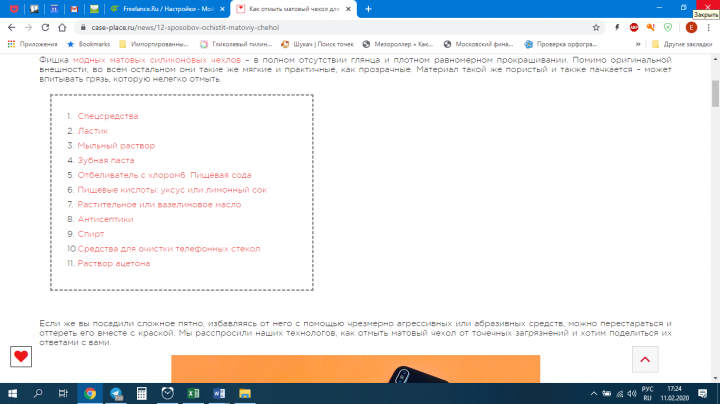Click the lightning bolt extension icon

pyautogui.click(x=617, y=28)
